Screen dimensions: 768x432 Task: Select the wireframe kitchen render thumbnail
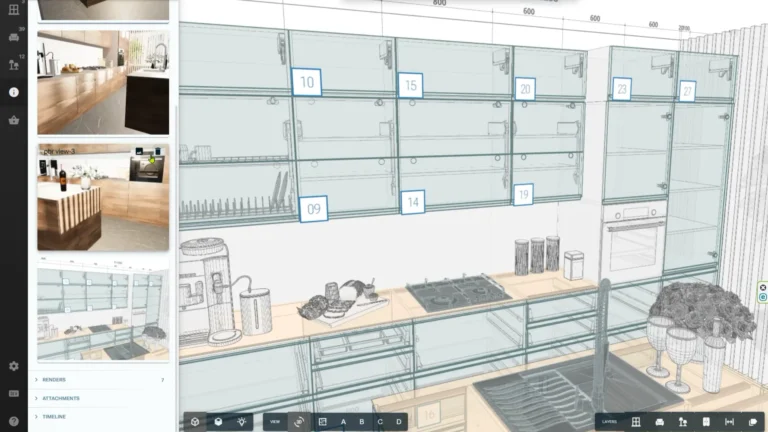click(x=103, y=314)
